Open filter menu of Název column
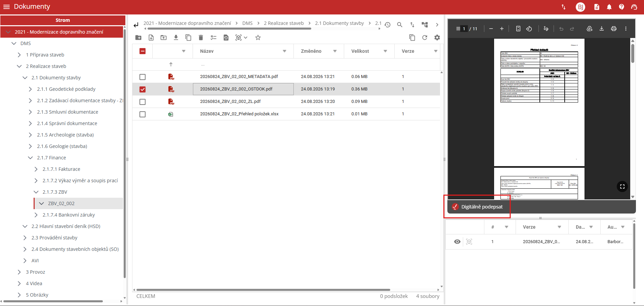Screen dimensions: 644x306 pos(284,51)
